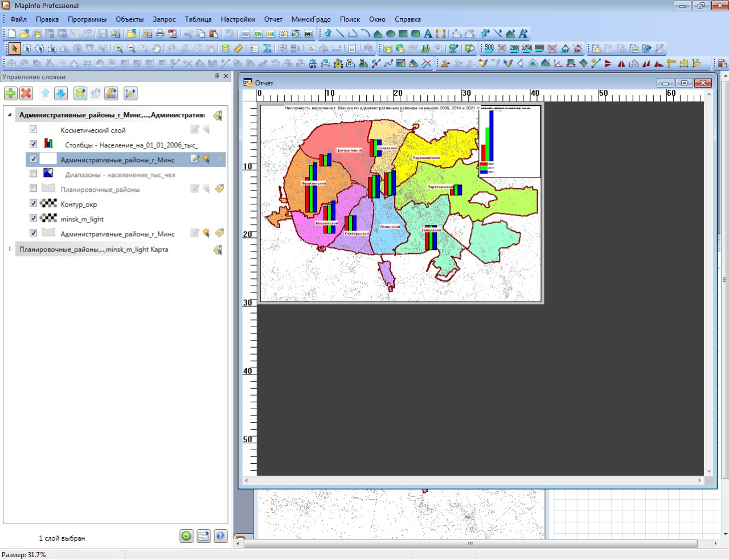
Task: Open the МинскГрадо menu
Action: click(311, 19)
